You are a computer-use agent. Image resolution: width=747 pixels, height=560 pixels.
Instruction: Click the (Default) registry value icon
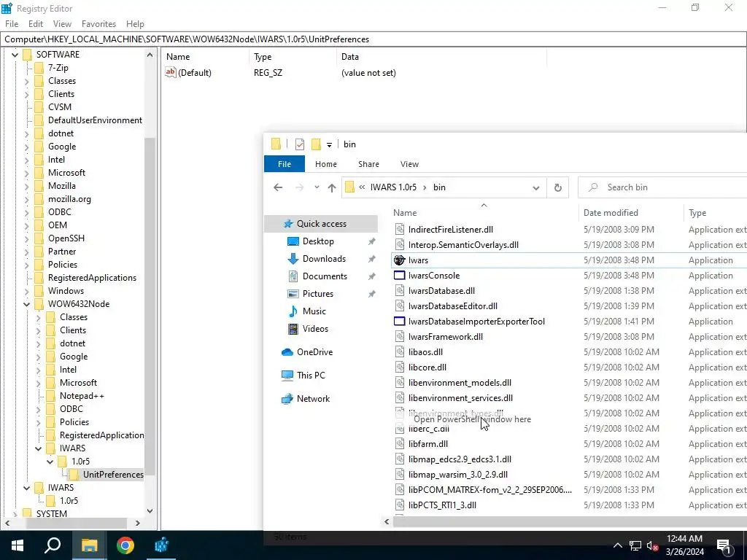tap(171, 72)
